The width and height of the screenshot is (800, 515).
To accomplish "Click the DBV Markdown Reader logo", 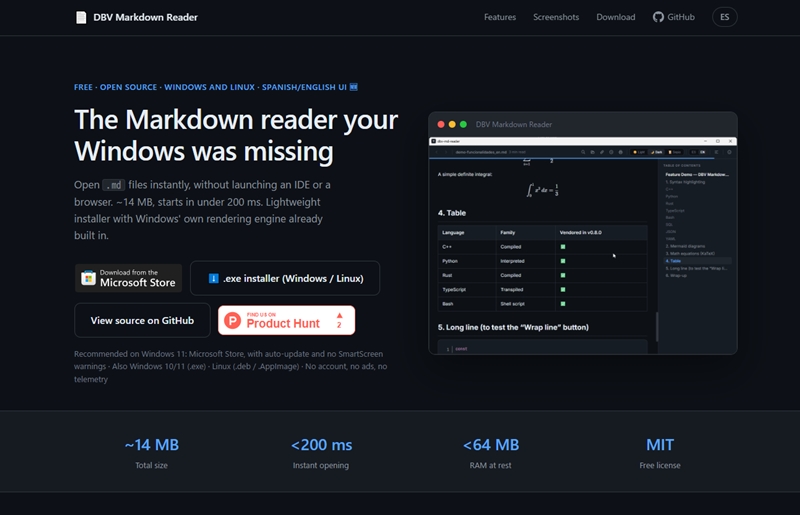I will pos(136,17).
